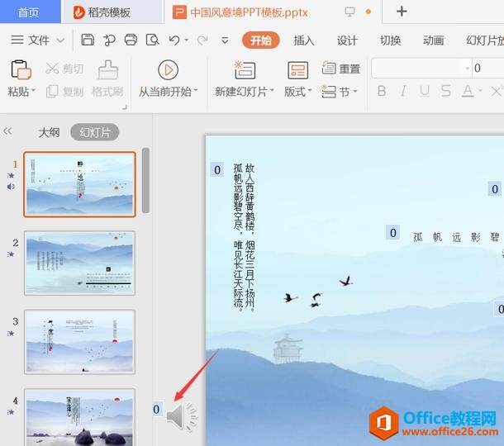Expand the 新建幻灯片 dropdown arrow
The height and width of the screenshot is (446, 504).
pos(272,91)
